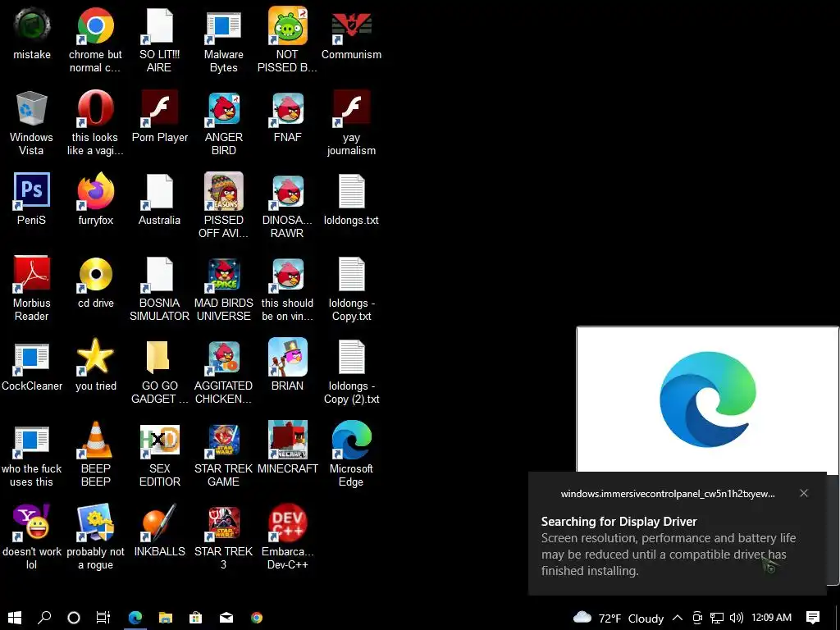Open the network tray icon
The height and width of the screenshot is (630, 840).
coord(717,618)
